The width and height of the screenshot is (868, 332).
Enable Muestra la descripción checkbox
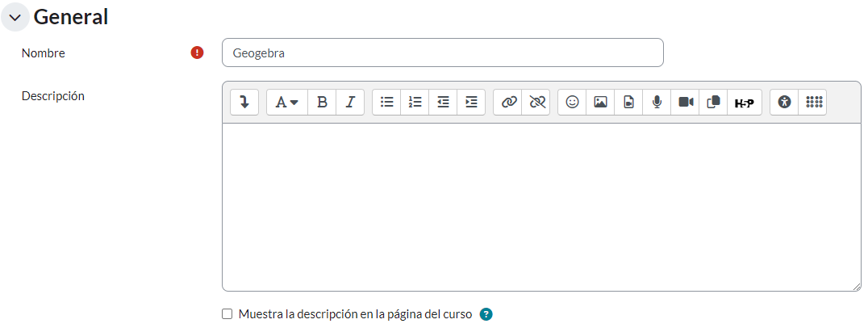(x=227, y=314)
